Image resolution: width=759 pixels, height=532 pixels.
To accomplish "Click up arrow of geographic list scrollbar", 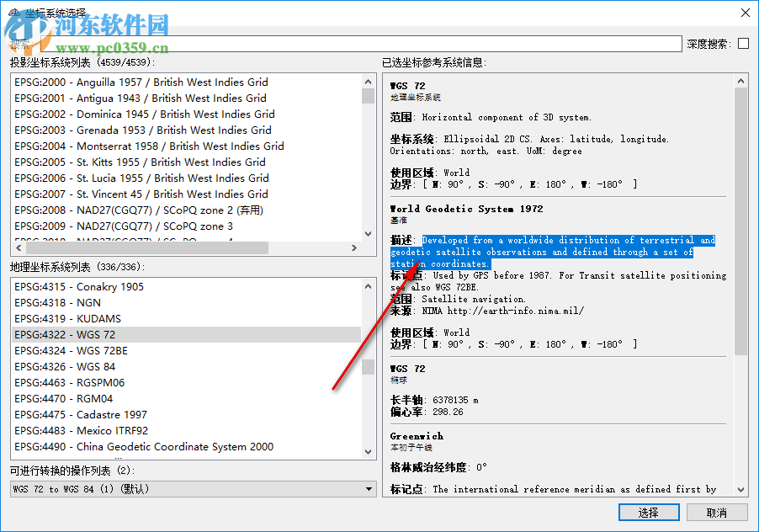I will pos(368,286).
